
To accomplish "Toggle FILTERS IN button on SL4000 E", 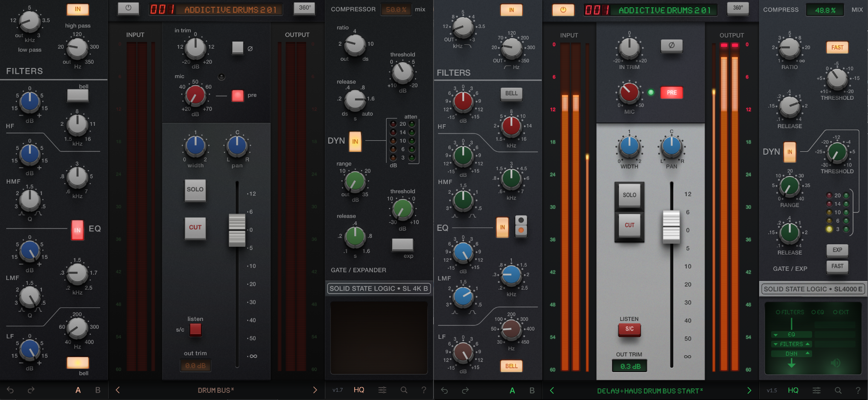I will pyautogui.click(x=511, y=10).
